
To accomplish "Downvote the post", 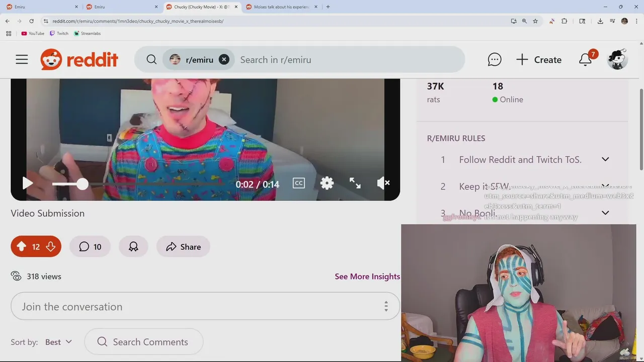I will [x=51, y=247].
